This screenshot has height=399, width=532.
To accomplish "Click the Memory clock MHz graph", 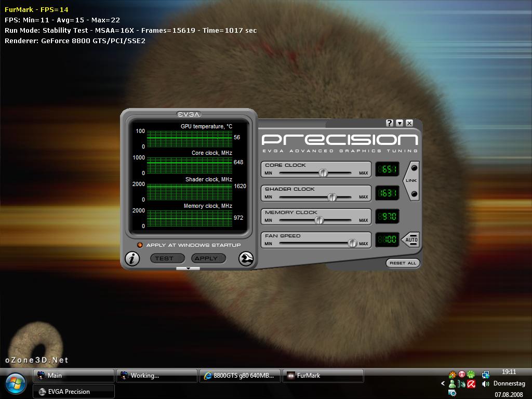I will tap(189, 219).
